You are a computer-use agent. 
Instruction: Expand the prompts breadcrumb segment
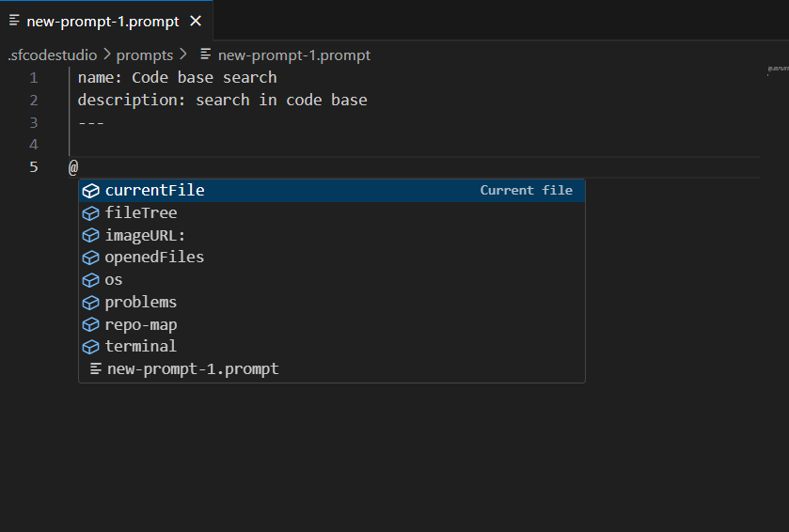[144, 55]
